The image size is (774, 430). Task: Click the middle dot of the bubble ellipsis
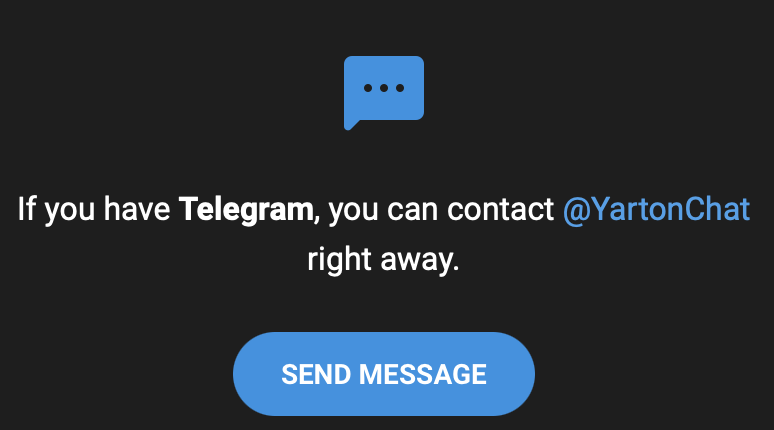pyautogui.click(x=384, y=88)
